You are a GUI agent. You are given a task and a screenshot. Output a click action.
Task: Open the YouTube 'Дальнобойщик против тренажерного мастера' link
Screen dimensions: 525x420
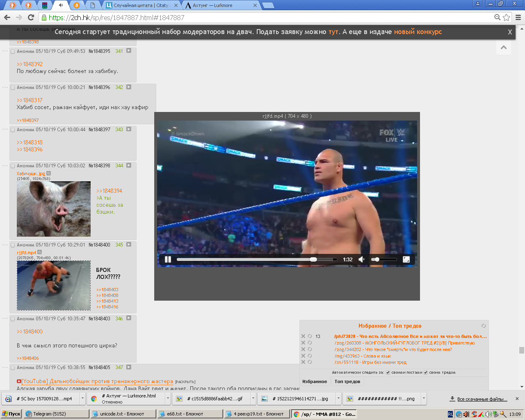[x=98, y=381]
